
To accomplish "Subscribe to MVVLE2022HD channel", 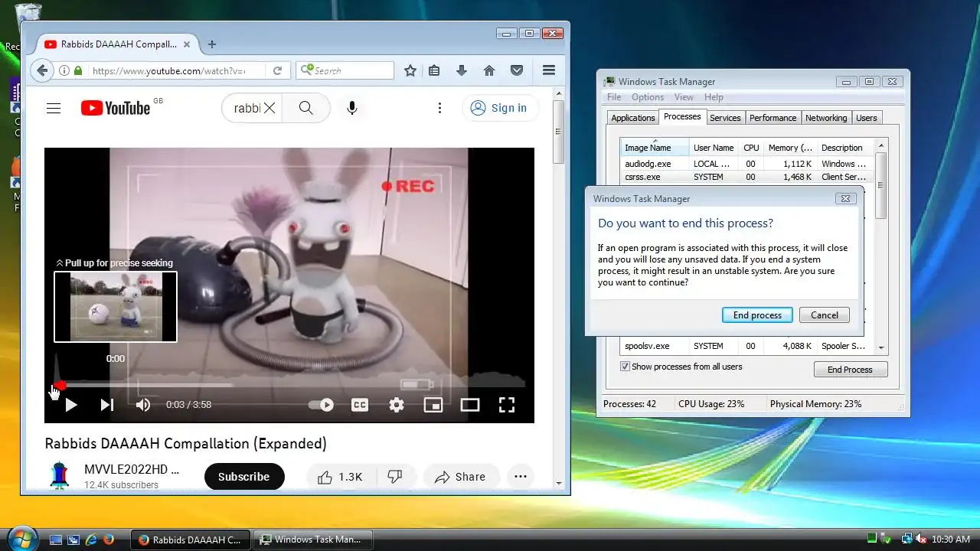I will pyautogui.click(x=244, y=477).
